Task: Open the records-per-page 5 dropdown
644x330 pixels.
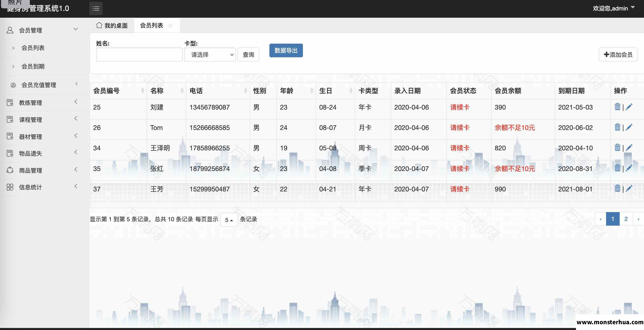Action: point(229,220)
